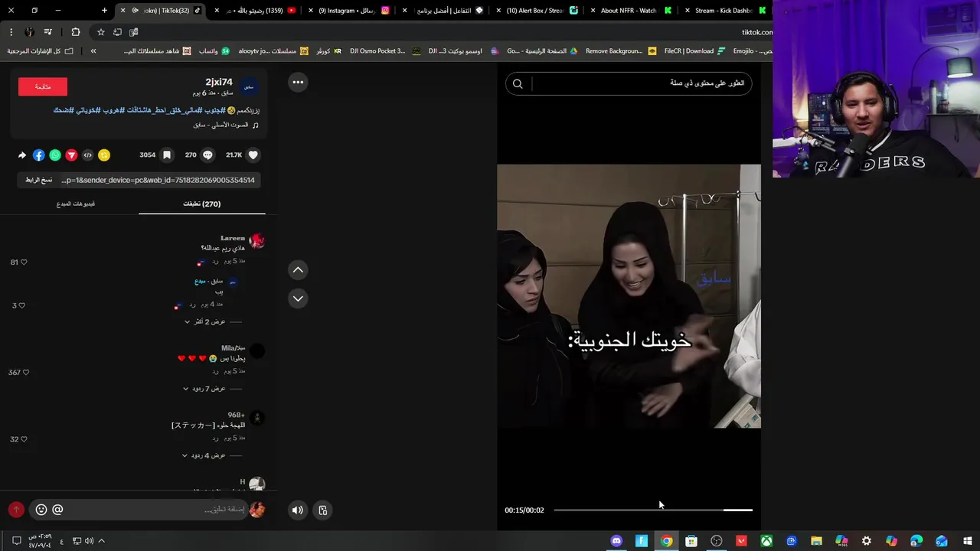Show hidden system tray icons chevron

tap(101, 541)
